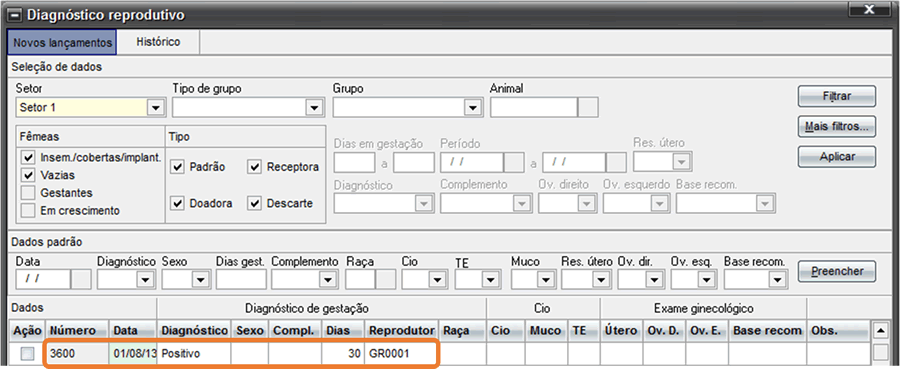Open Complemento dropdown in Dados padrão

[x=328, y=279]
